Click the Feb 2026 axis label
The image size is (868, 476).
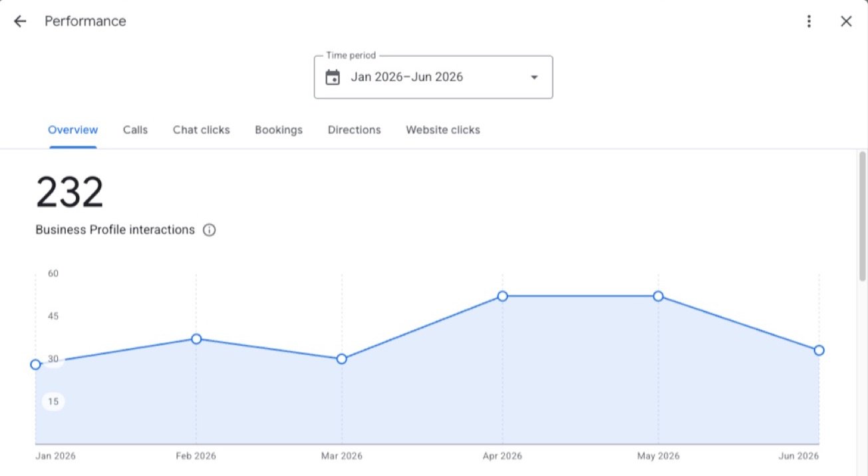[x=196, y=456]
